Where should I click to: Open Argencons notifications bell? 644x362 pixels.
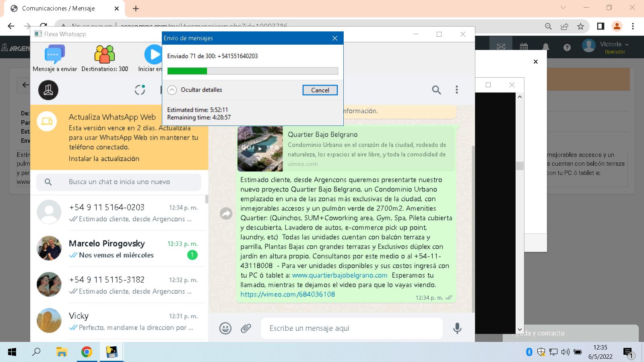click(545, 47)
